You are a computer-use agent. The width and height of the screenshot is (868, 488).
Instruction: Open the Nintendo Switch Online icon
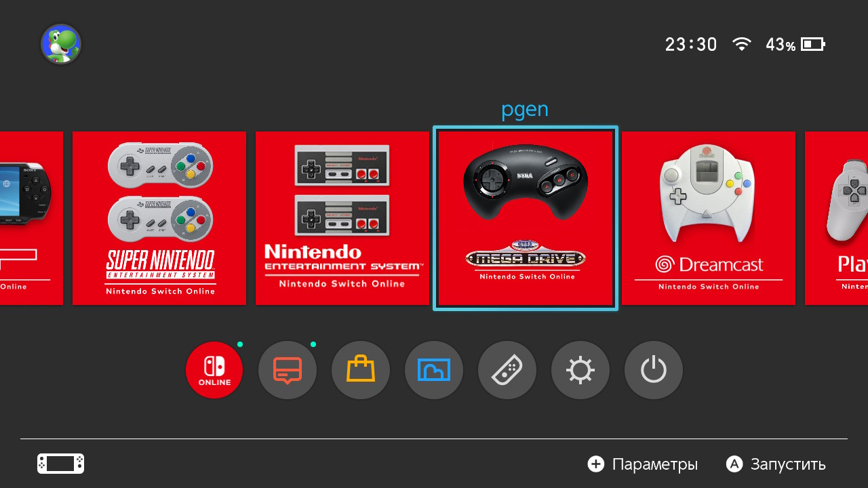coord(214,370)
